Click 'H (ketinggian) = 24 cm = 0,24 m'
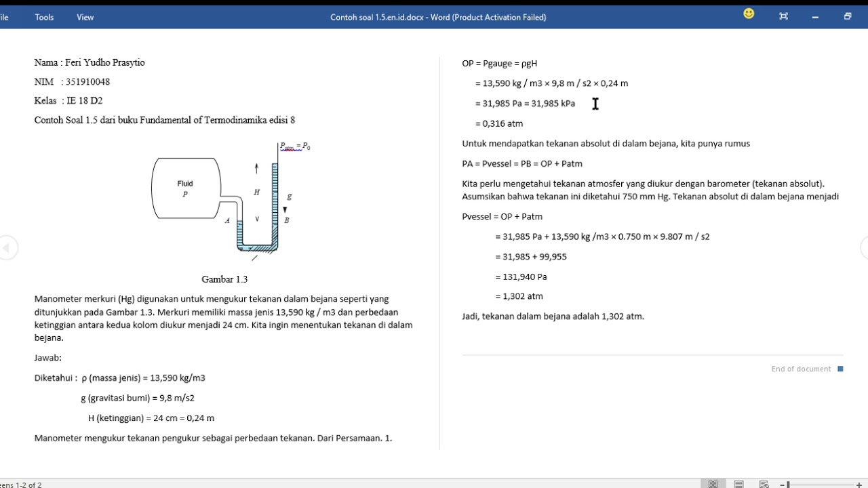Viewport: 868px width, 488px height. click(151, 418)
